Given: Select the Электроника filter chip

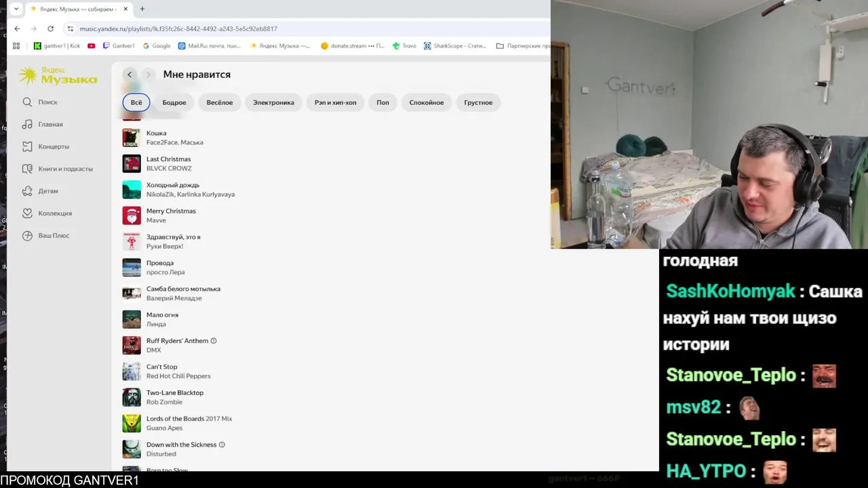Looking at the screenshot, I should [x=273, y=102].
